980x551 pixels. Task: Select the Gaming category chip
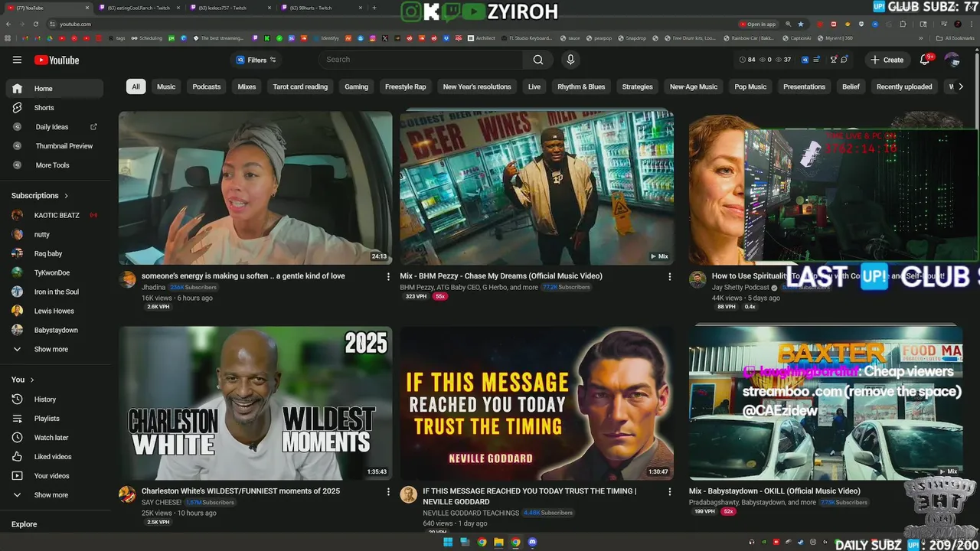pos(356,86)
